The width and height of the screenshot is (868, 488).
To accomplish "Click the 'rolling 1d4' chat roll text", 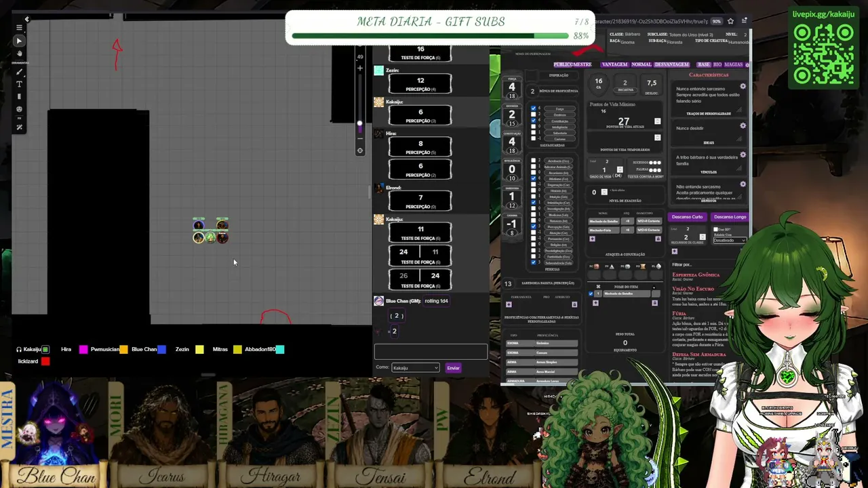I will (x=436, y=301).
